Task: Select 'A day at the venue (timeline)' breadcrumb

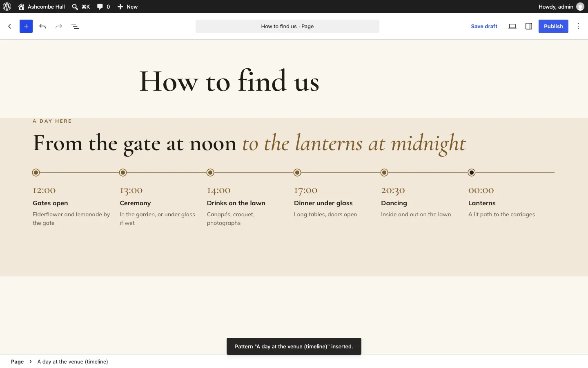Action: point(73,361)
